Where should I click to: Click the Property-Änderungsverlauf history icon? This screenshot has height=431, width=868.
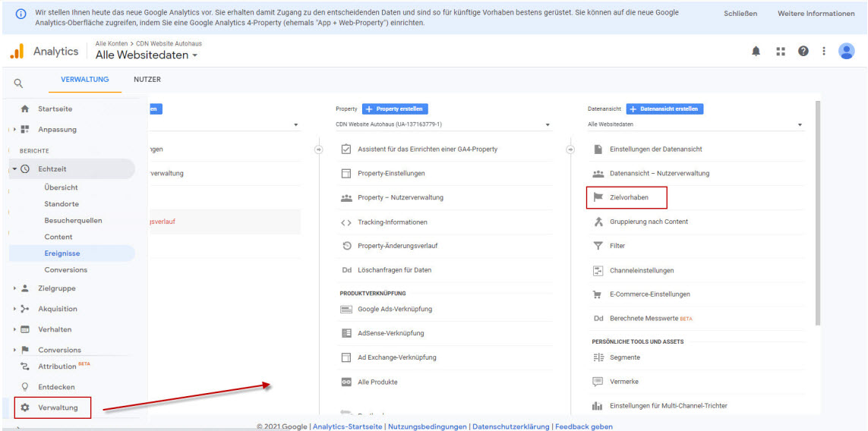[x=346, y=246]
